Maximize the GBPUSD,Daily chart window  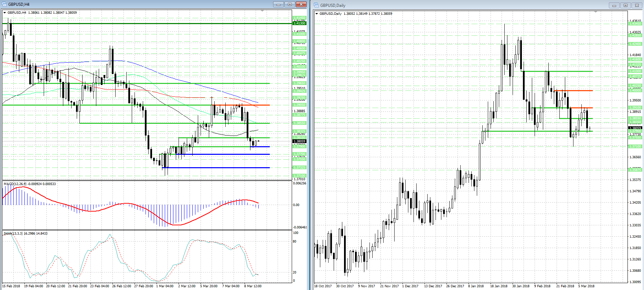pos(625,5)
